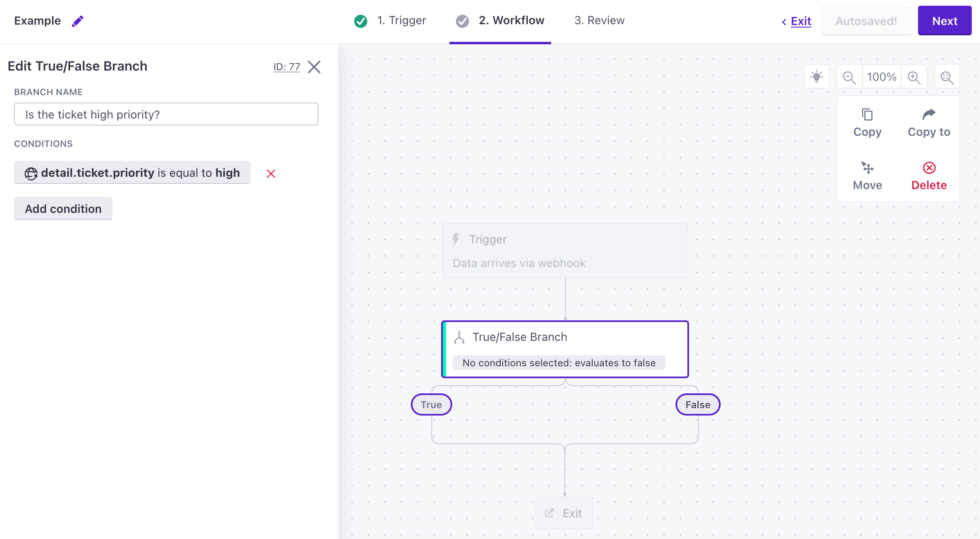Click the zoom out magnifier icon
Image resolution: width=980 pixels, height=539 pixels.
(x=849, y=77)
